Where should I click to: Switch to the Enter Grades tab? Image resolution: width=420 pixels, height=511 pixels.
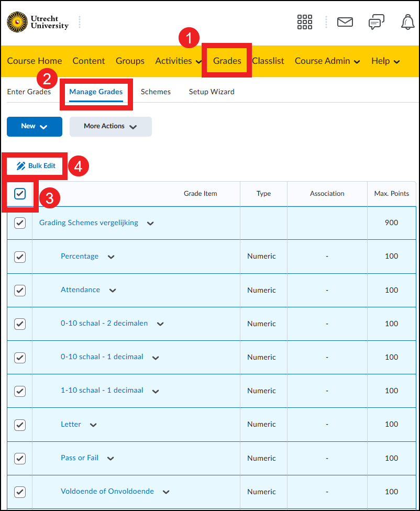(x=29, y=92)
